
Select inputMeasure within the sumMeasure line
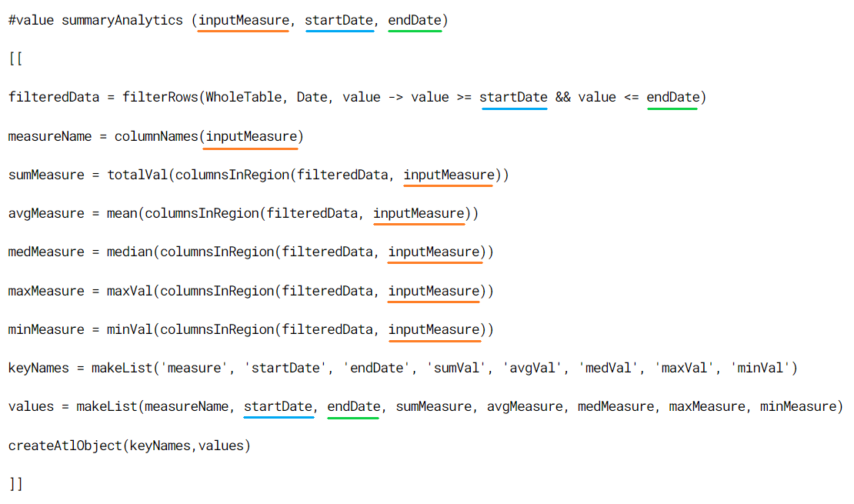click(448, 175)
